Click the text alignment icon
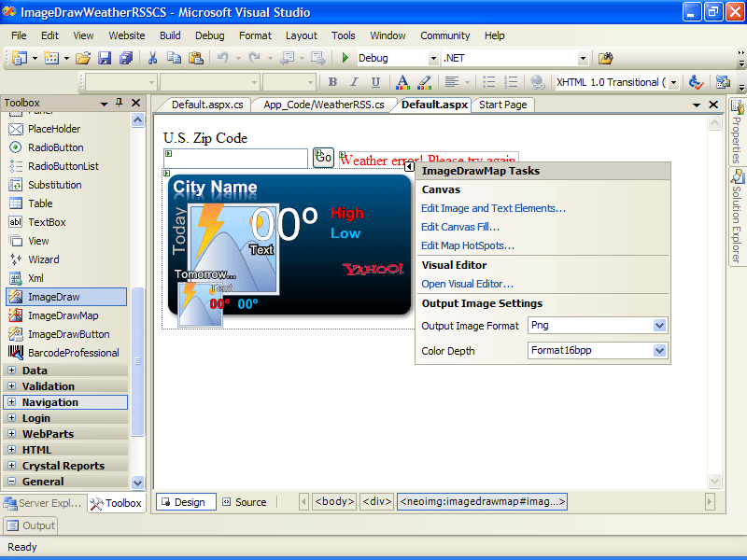 point(452,82)
